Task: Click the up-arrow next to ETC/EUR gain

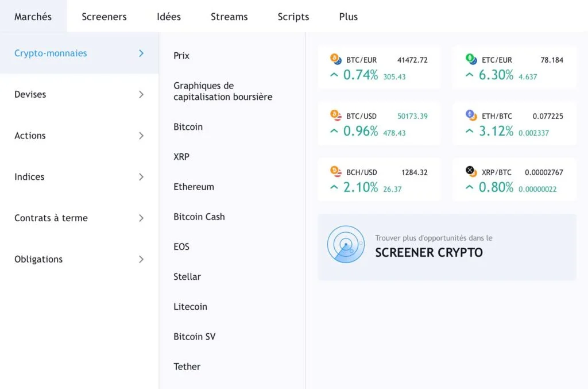Action: (470, 74)
